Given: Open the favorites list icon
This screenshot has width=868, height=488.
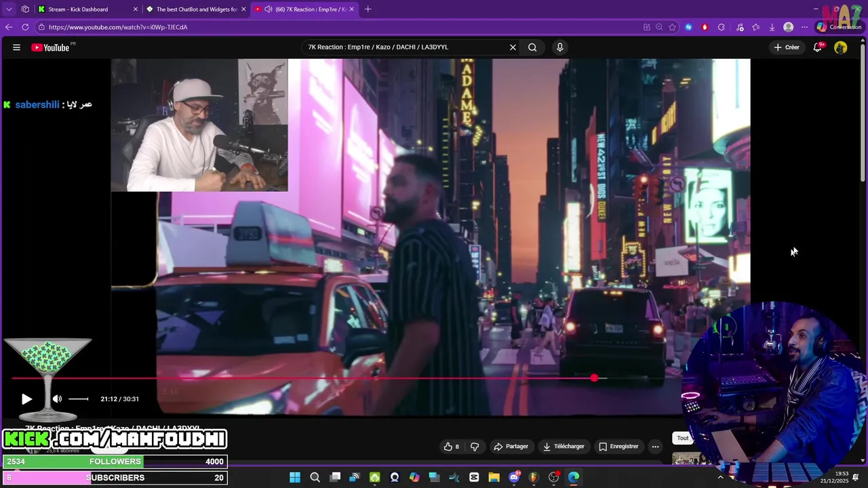Looking at the screenshot, I should [755, 27].
